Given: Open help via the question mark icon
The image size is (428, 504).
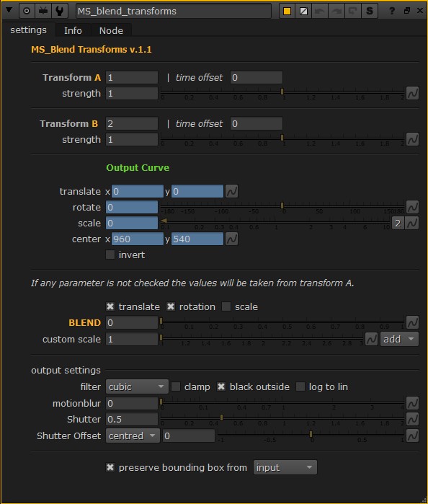Looking at the screenshot, I should [392, 11].
